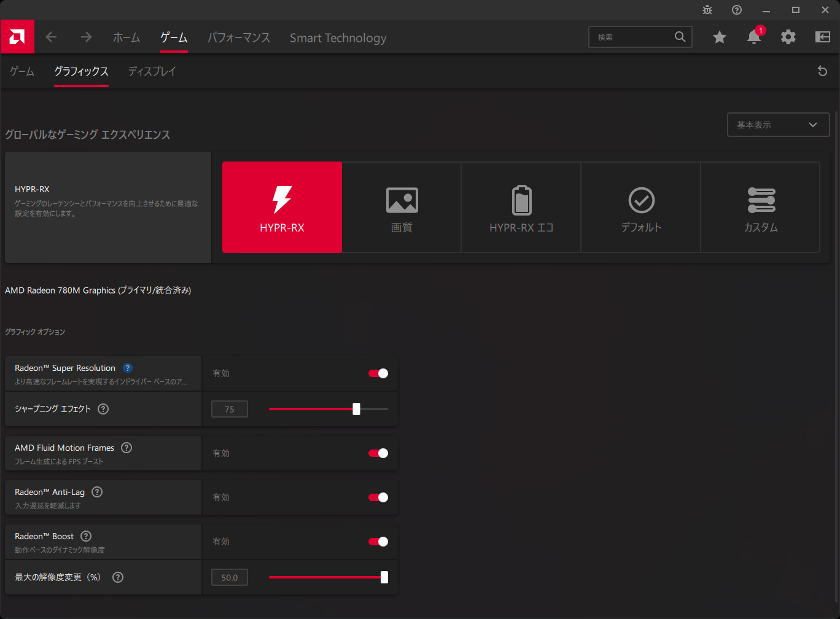
Task: Open help for 最大の解像度変更
Action: 118,577
